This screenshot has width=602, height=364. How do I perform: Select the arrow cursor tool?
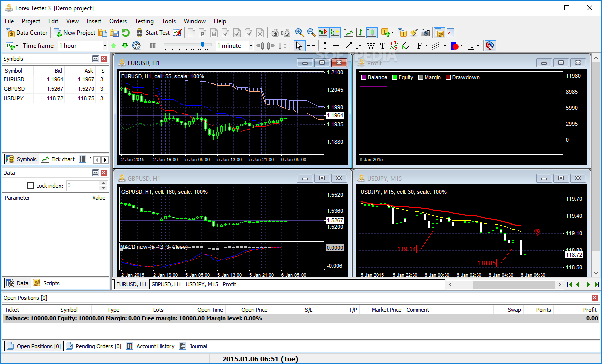(299, 46)
